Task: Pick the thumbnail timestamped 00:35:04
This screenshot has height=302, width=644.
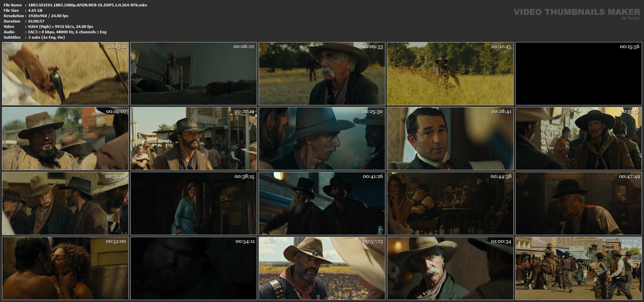Action: tap(65, 203)
